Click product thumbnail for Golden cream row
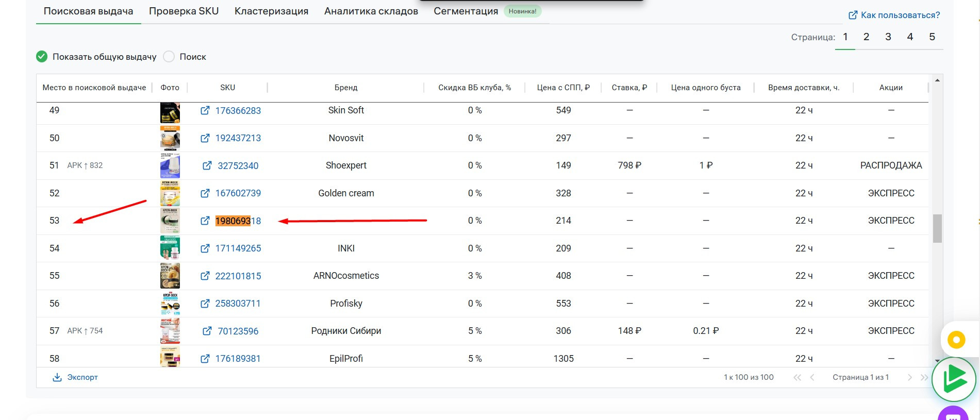 tap(170, 193)
